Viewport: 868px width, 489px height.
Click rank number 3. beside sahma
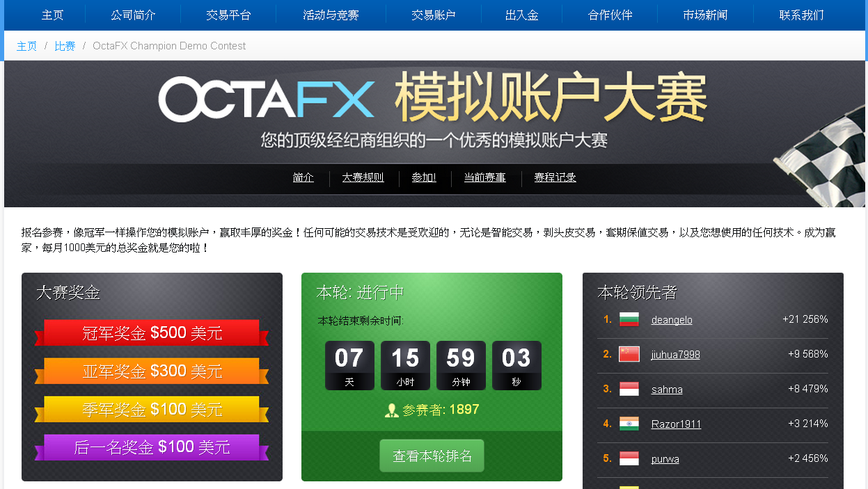608,389
